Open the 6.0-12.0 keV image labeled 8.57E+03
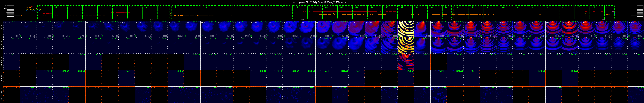Viewport: 644px width, 103px height. point(28,45)
